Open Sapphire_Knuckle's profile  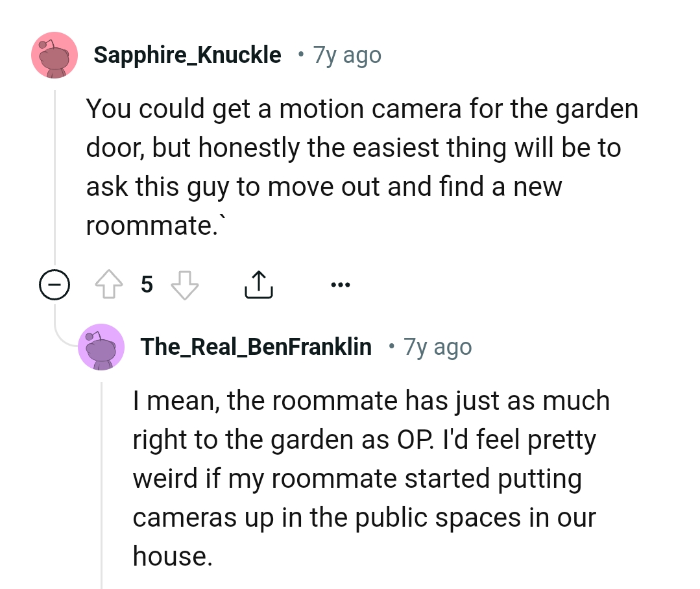[189, 54]
